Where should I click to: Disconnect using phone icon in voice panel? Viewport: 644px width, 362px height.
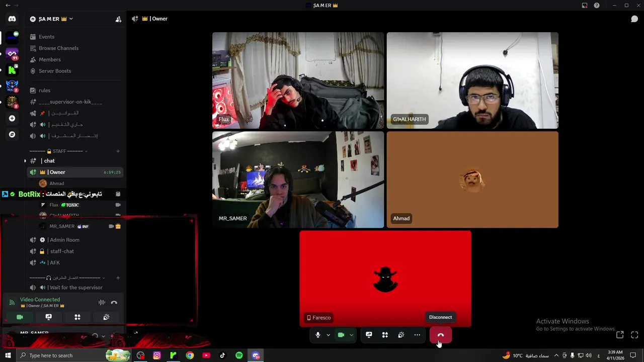[114, 303]
